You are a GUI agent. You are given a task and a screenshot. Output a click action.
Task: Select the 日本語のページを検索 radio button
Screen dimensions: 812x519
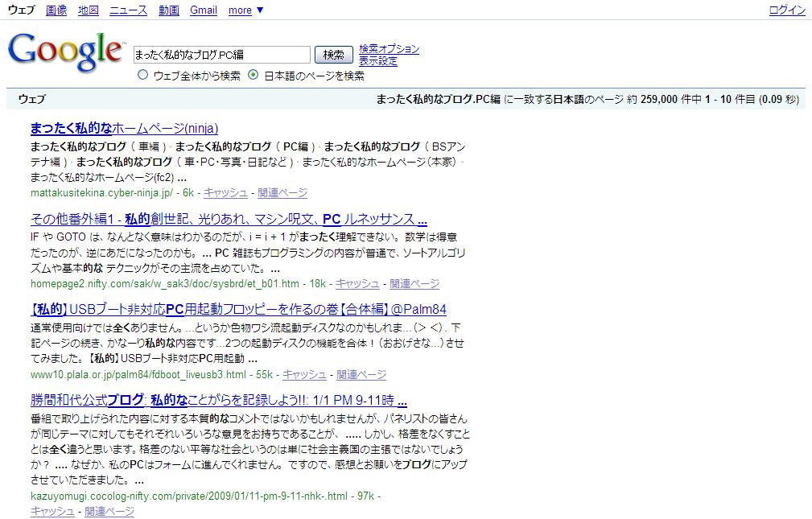[253, 75]
